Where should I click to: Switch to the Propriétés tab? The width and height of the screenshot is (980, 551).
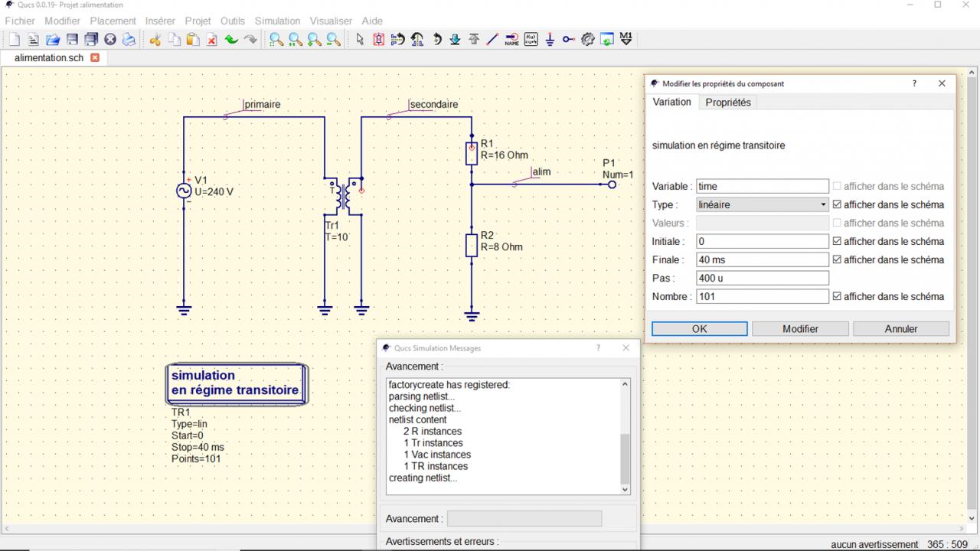click(727, 103)
